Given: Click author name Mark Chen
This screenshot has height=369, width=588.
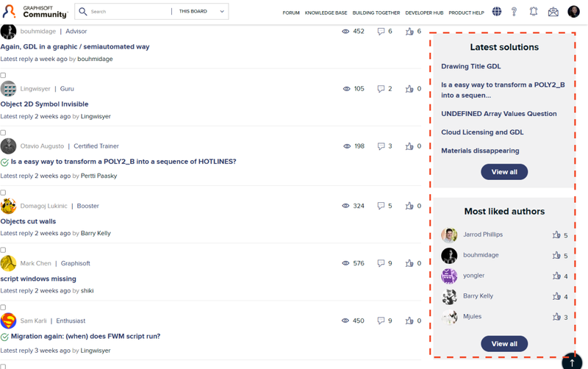Looking at the screenshot, I should click(35, 263).
